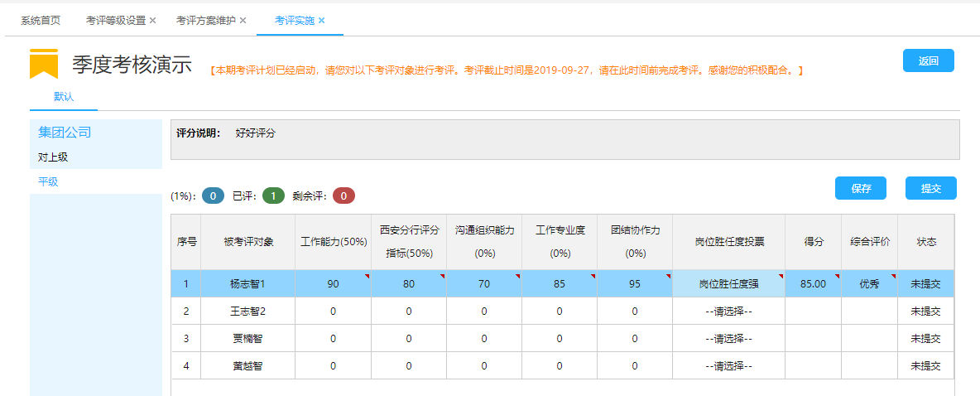
Task: Open 岗位胜任度强 dropdown for 杨志智1
Action: 728,284
